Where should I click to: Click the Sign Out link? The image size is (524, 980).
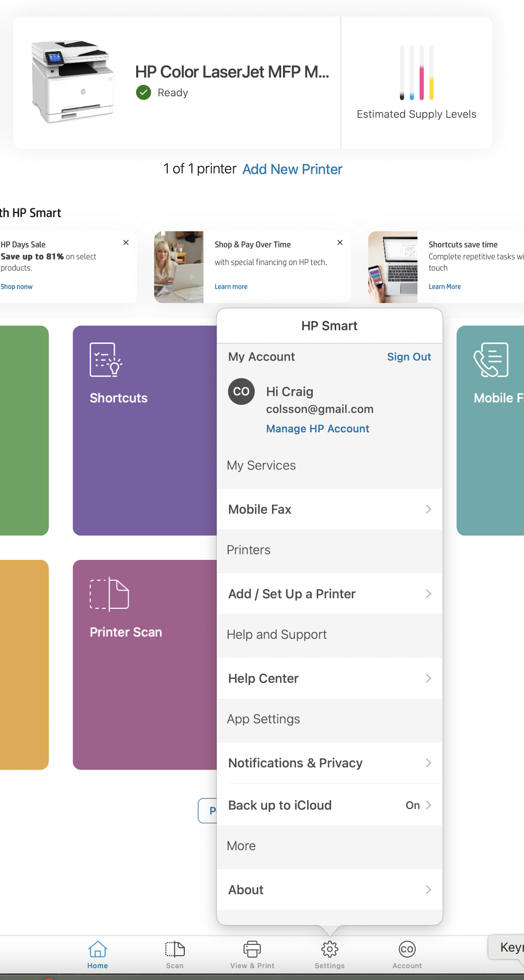(409, 357)
